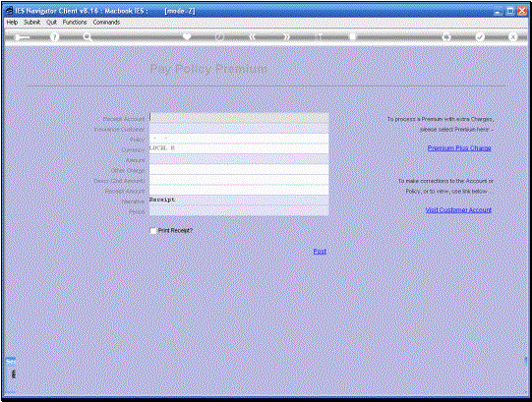Click the heart favorites icon

(187, 36)
